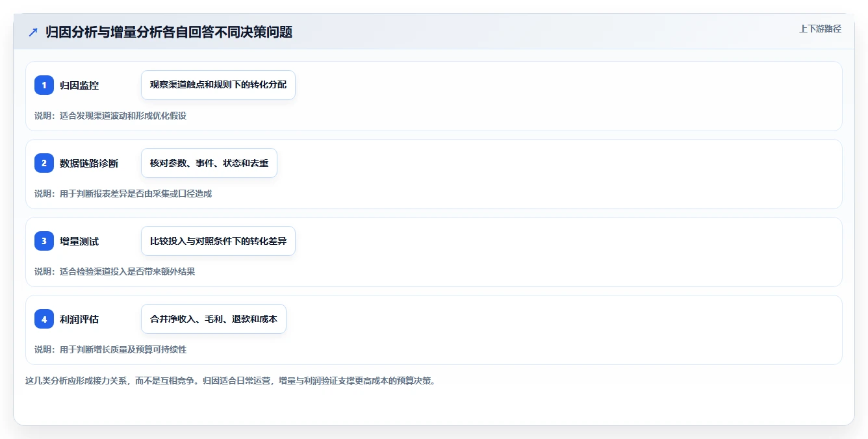Click step number badge 3

point(44,241)
